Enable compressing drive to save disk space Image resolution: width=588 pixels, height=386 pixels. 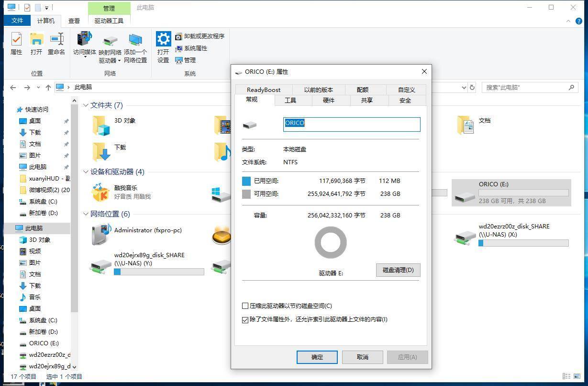click(x=245, y=306)
